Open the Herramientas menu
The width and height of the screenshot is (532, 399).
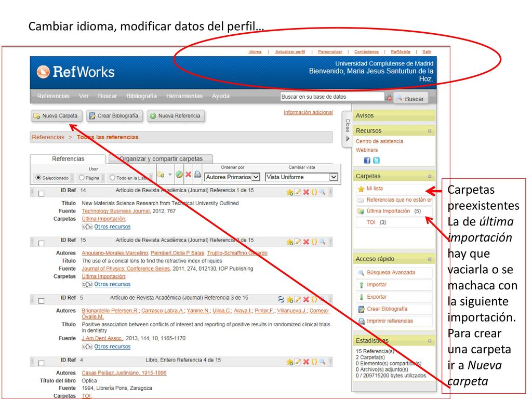[x=184, y=96]
